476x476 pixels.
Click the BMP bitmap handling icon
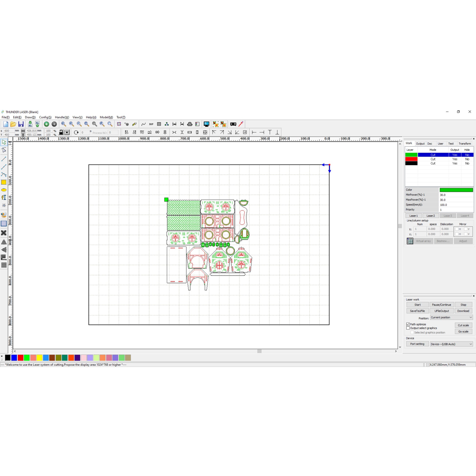151,124
